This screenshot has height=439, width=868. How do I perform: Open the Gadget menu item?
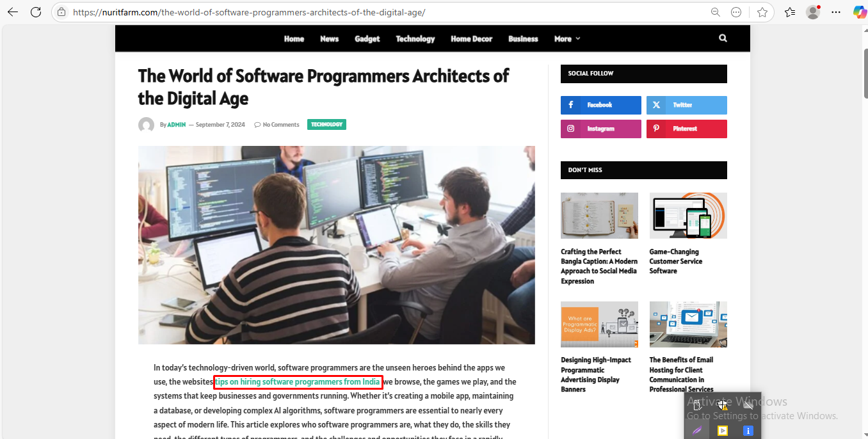point(367,39)
